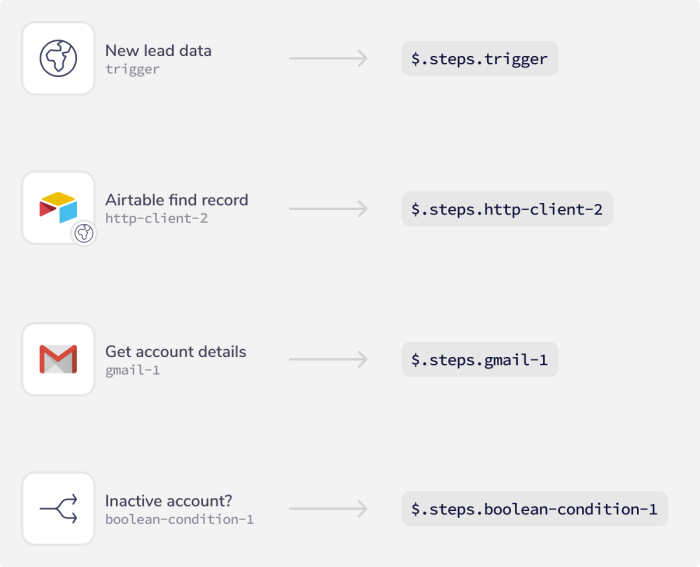The height and width of the screenshot is (567, 700).
Task: Open the "Get account details" step title
Action: click(x=175, y=351)
